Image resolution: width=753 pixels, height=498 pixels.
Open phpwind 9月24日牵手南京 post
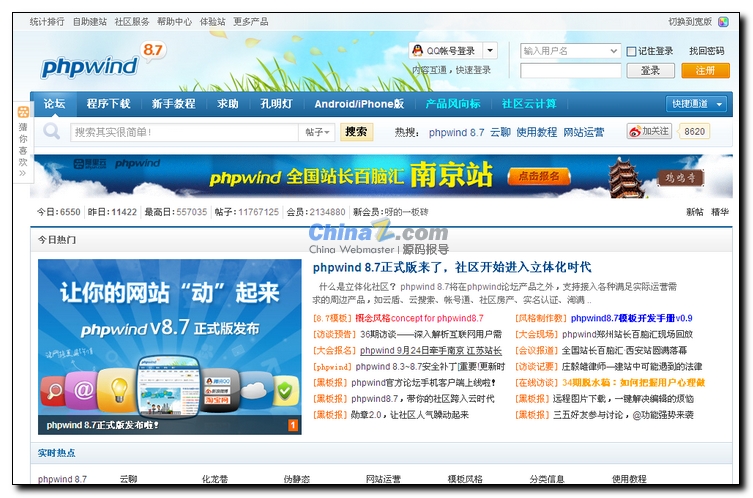(431, 351)
